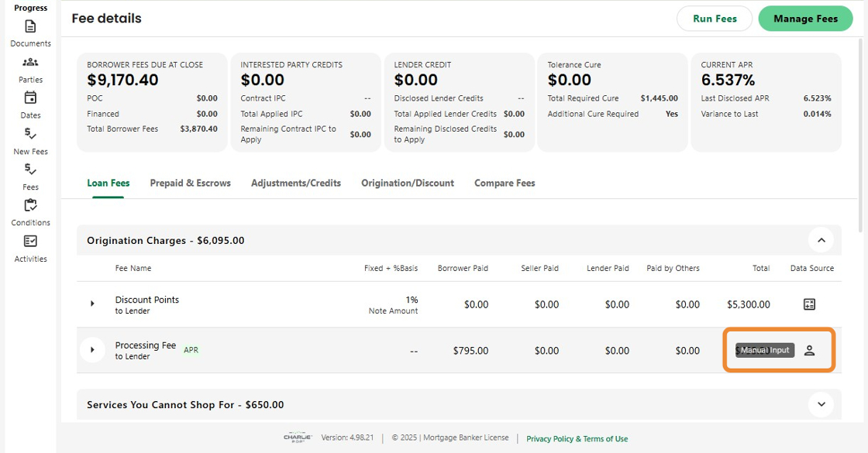Go to Dates section icon

click(x=30, y=98)
